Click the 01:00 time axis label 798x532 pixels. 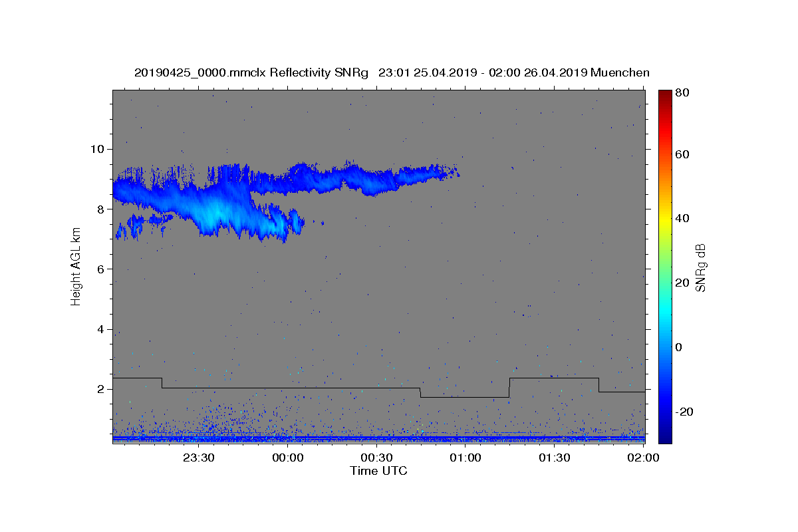(x=465, y=458)
